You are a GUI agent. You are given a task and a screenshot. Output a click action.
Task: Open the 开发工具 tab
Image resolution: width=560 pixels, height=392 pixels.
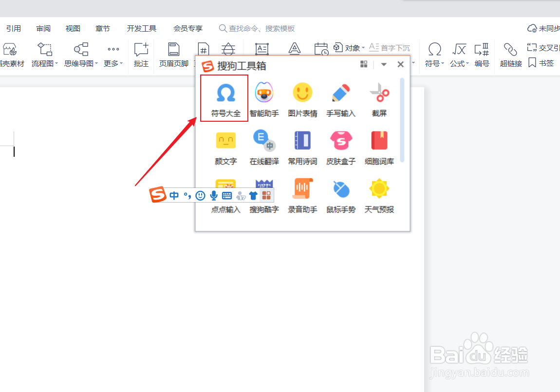(x=141, y=29)
